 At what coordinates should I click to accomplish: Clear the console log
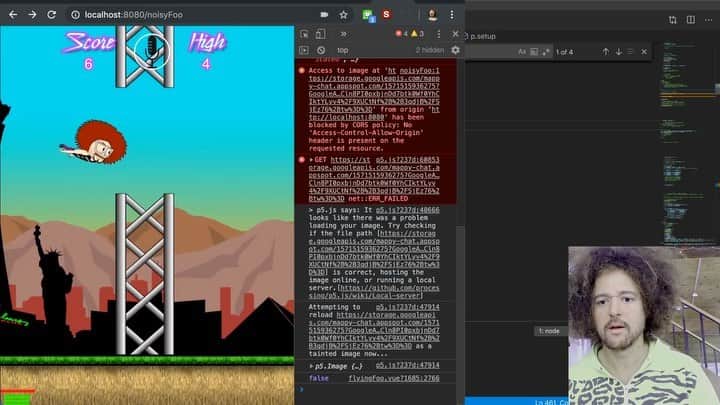point(321,50)
